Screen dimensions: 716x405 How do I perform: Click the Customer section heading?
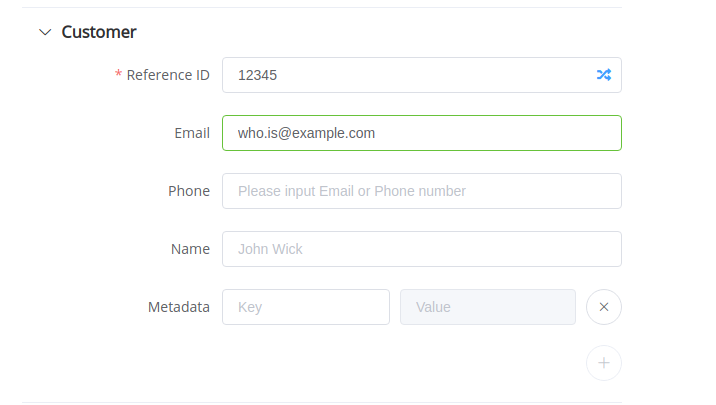coord(99,32)
